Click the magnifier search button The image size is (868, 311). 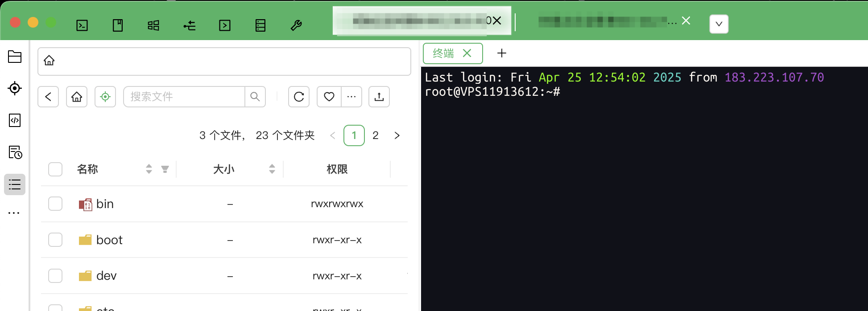click(x=255, y=97)
